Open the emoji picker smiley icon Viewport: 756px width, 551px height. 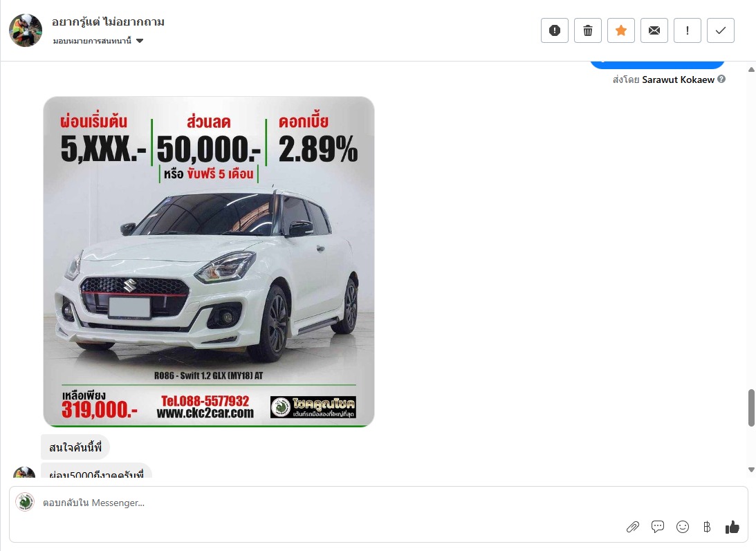(x=683, y=527)
